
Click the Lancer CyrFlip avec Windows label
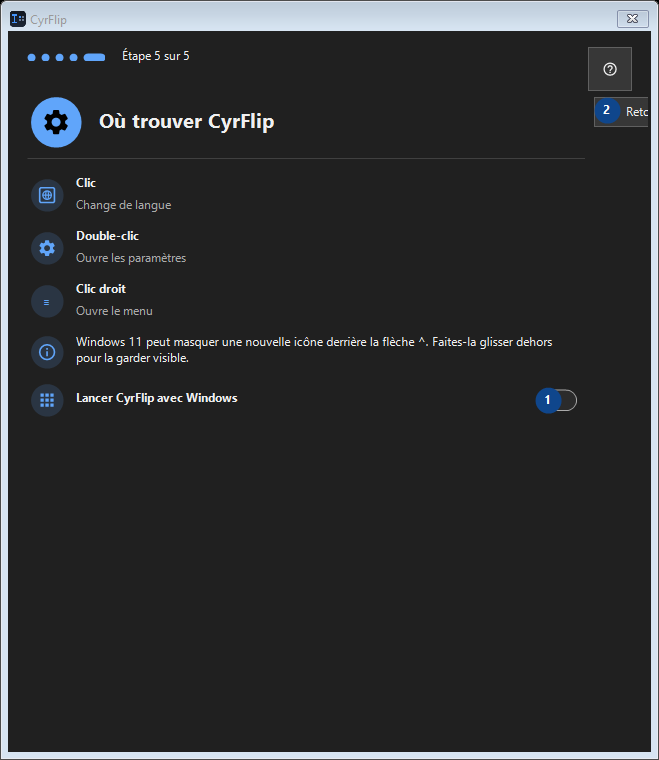157,398
